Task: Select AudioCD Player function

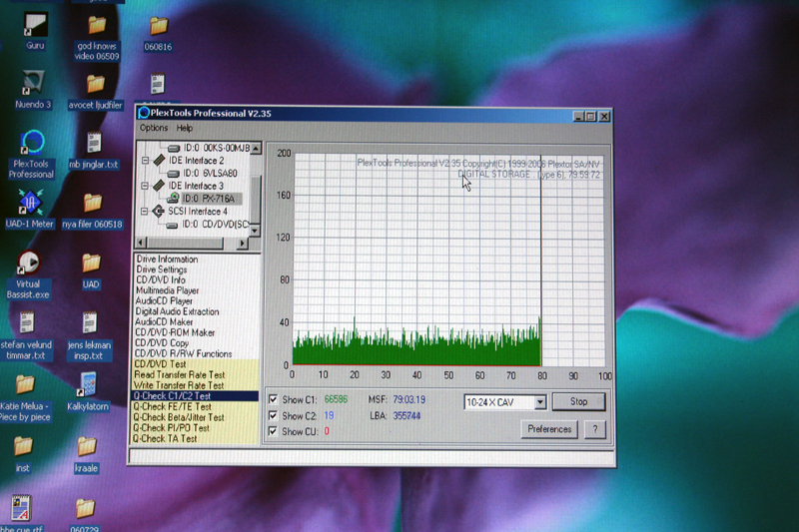Action: 164,300
